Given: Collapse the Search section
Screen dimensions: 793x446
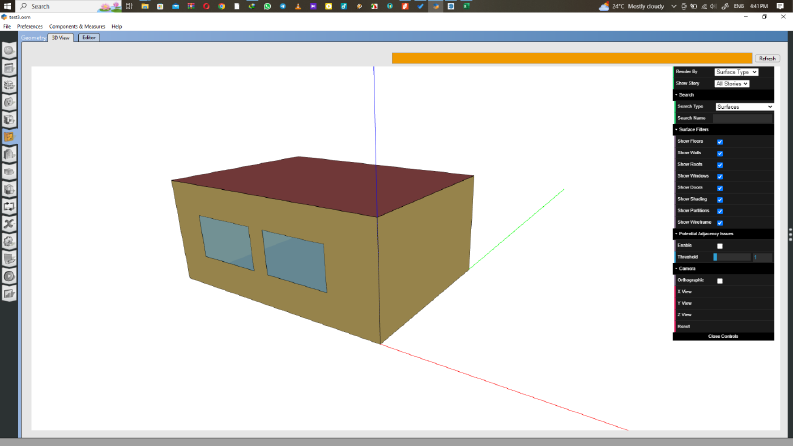Looking at the screenshot, I should tap(723, 95).
